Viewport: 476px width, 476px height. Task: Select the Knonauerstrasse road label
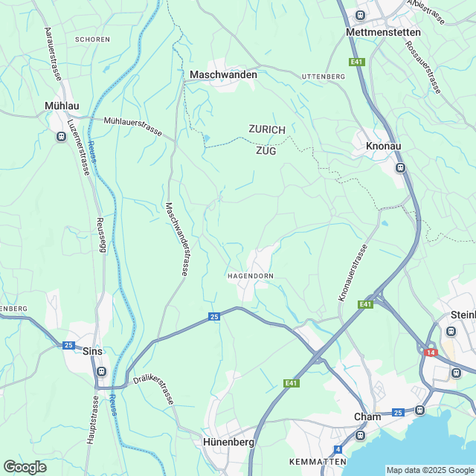353,273
